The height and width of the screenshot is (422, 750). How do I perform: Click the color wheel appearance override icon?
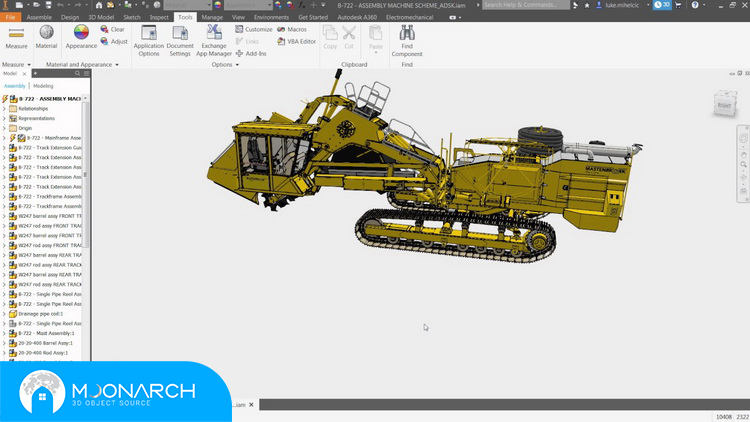click(x=218, y=5)
